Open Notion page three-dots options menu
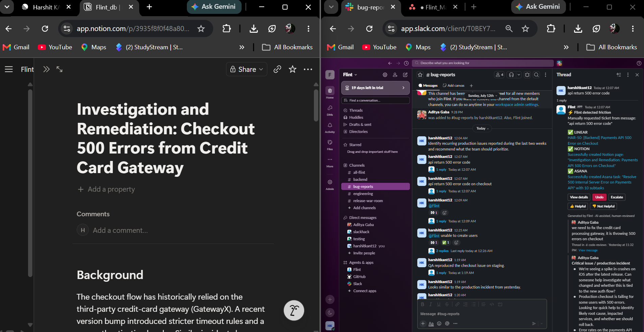The height and width of the screenshot is (332, 644). pyautogui.click(x=308, y=69)
